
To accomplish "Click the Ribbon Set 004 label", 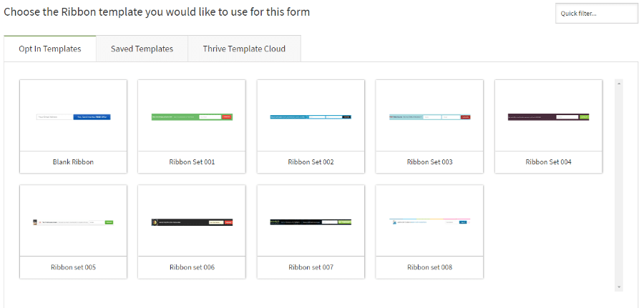I will tap(548, 162).
